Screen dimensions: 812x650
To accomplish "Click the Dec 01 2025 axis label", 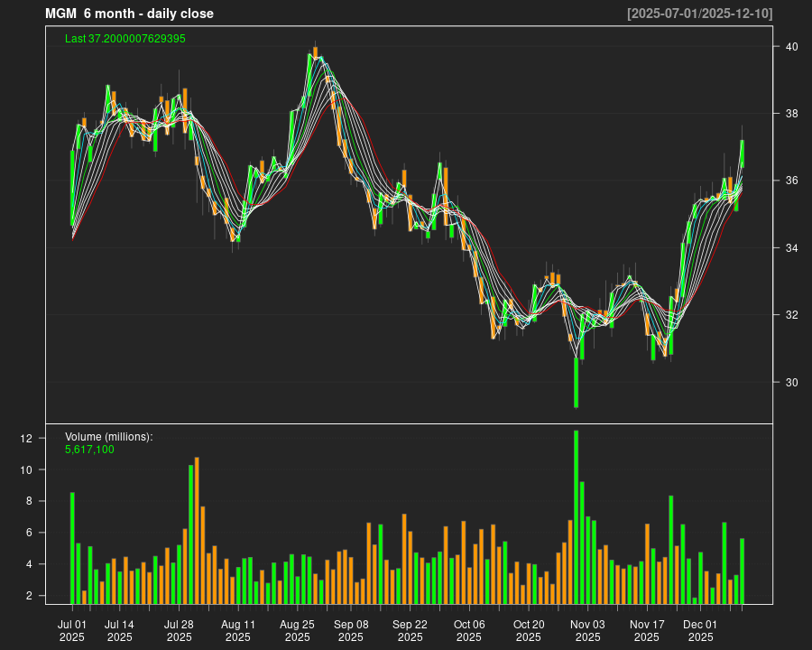I will point(704,629).
